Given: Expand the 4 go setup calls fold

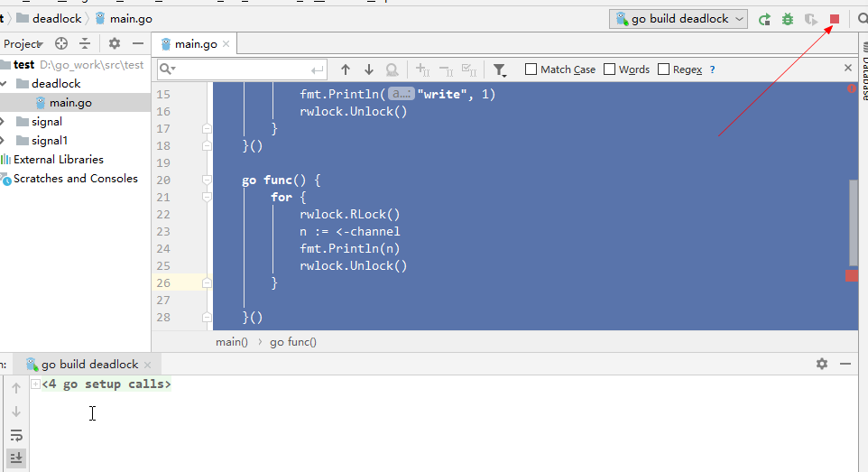Looking at the screenshot, I should (35, 384).
